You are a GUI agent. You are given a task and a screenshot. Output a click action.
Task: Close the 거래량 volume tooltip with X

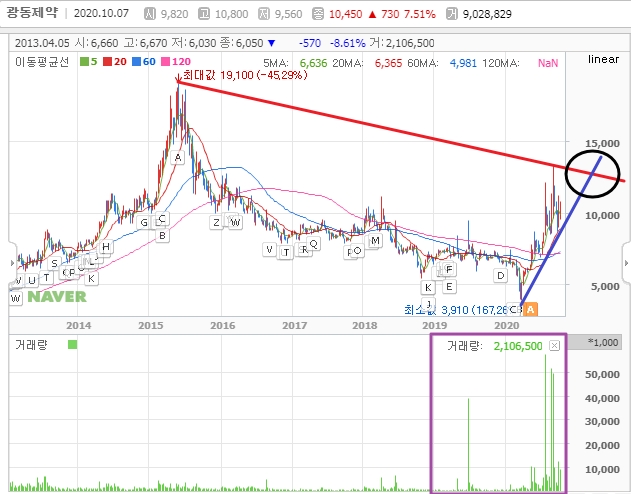[554, 346]
